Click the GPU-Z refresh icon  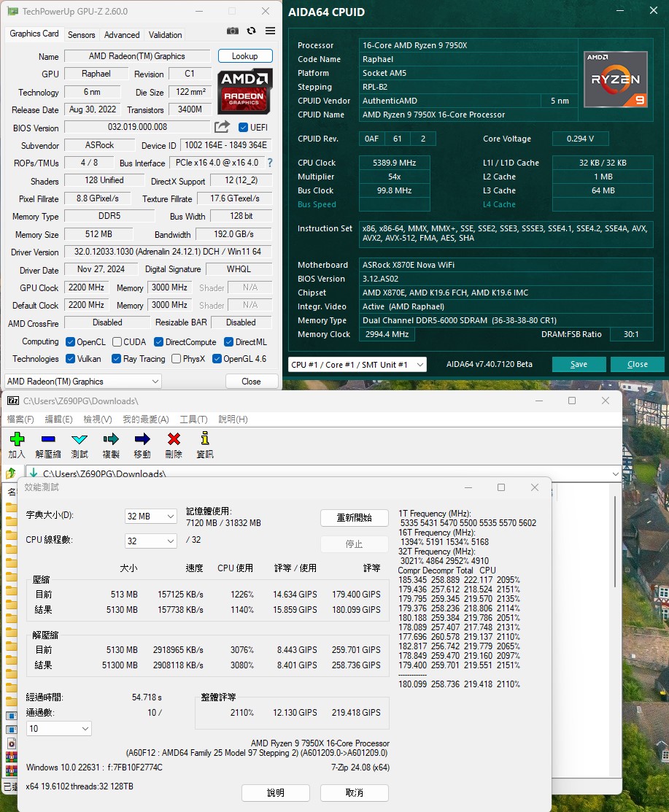(251, 31)
